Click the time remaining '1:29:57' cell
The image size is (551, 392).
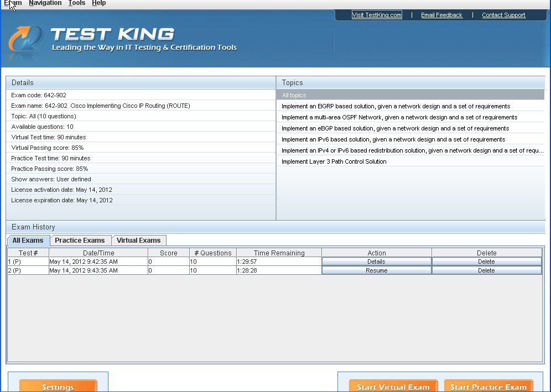click(x=279, y=262)
